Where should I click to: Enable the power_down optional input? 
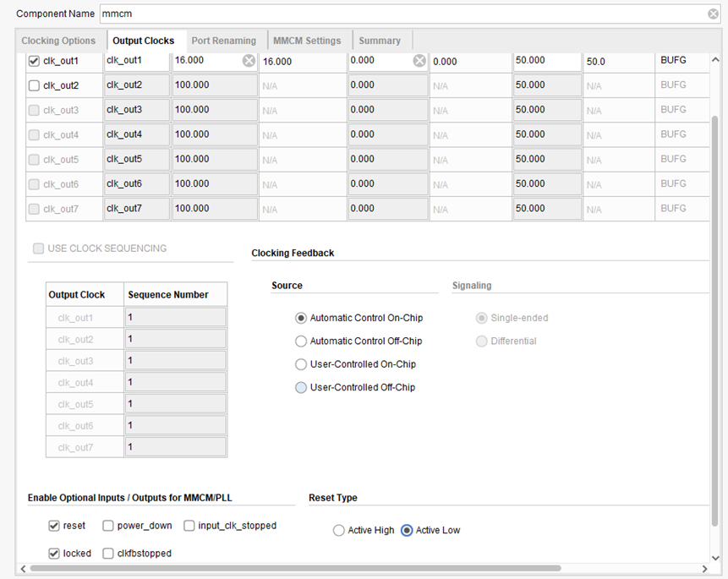pos(108,526)
